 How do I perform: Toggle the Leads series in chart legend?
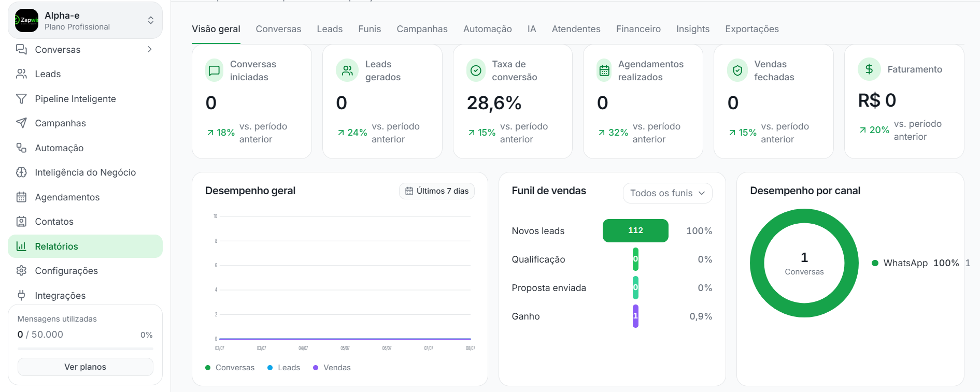(283, 368)
